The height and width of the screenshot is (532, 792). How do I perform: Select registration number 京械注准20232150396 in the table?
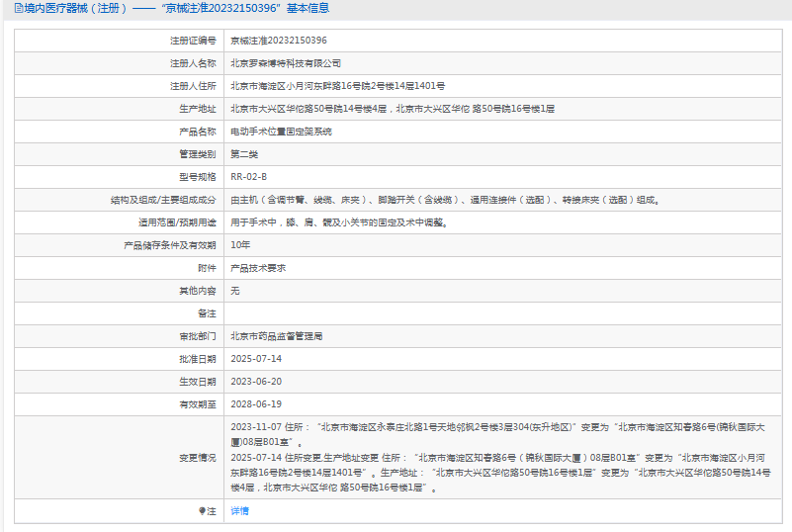(x=278, y=41)
